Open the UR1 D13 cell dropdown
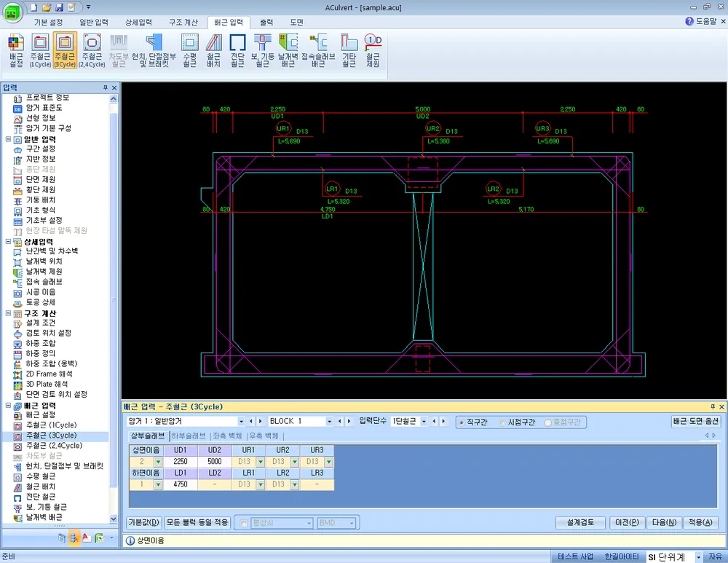Screen dimensions: 728x563 click(261, 462)
